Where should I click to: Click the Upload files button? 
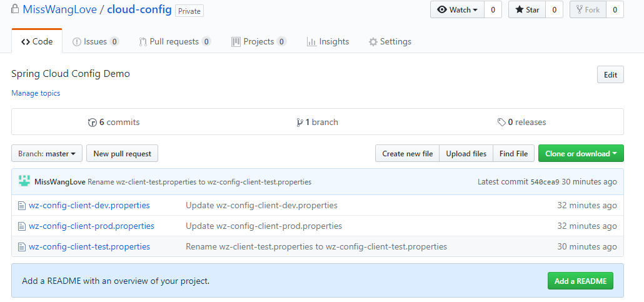[466, 154]
